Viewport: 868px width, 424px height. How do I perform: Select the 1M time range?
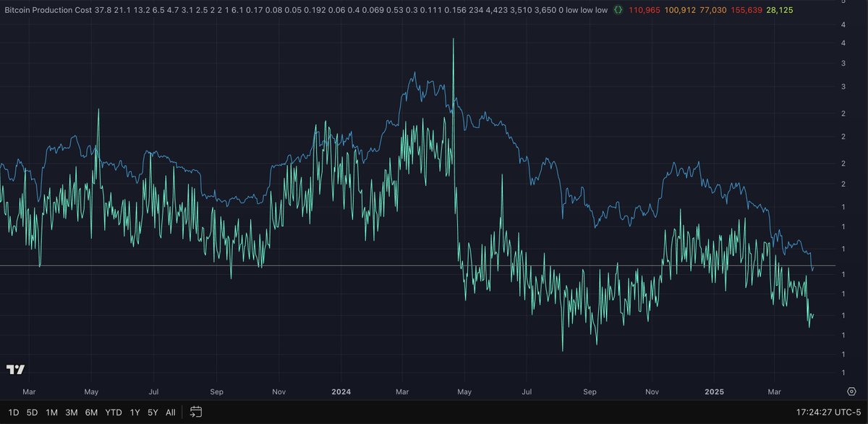click(52, 412)
